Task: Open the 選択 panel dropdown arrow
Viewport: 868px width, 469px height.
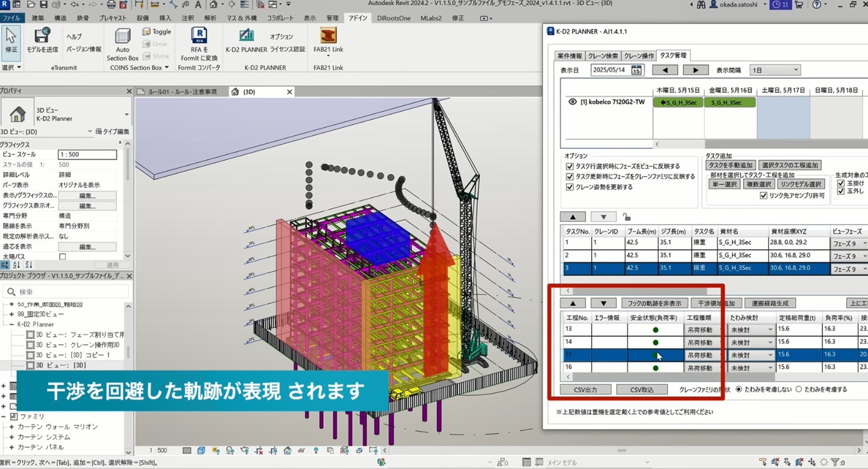Action: [x=19, y=68]
